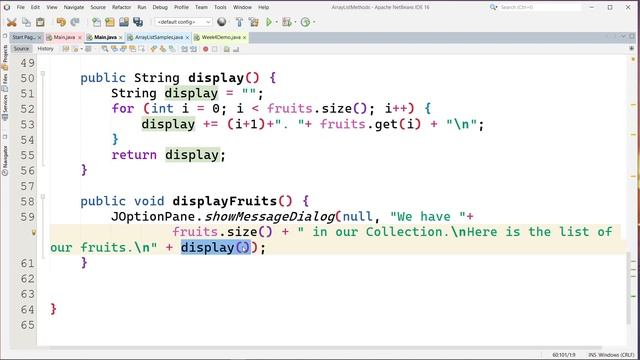Click the Comment icon in editor toolbar
The width and height of the screenshot is (640, 360).
tap(227, 49)
